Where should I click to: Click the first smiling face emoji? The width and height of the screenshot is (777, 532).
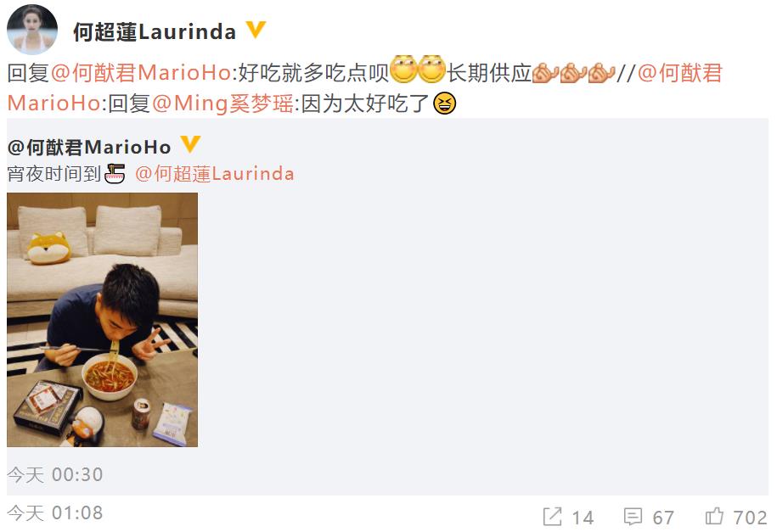click(x=403, y=69)
